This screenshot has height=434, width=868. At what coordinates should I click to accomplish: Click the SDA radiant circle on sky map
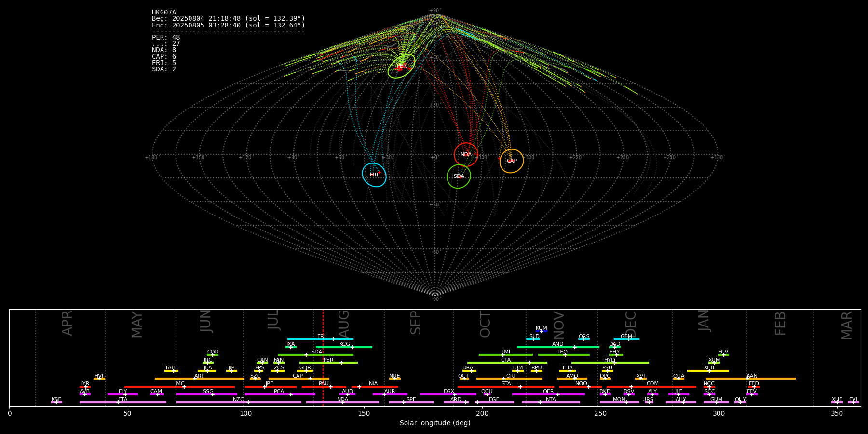pyautogui.click(x=459, y=176)
